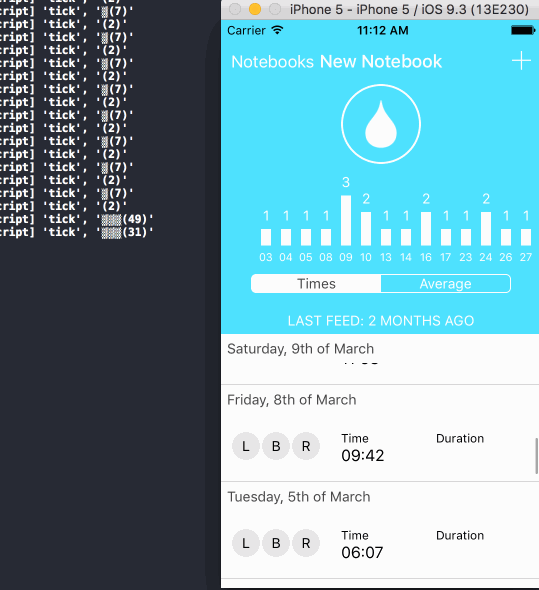Click the Wi-Fi status icon

pyautogui.click(x=277, y=30)
